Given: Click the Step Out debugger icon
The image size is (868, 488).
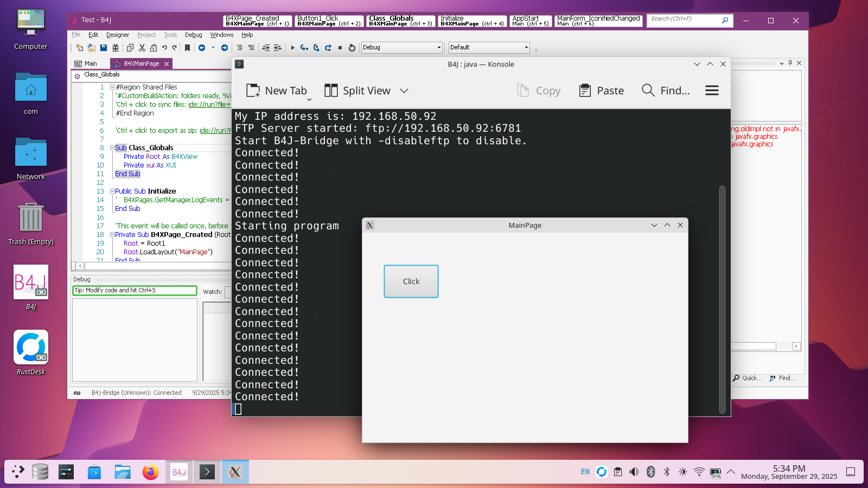Looking at the screenshot, I should click(328, 48).
